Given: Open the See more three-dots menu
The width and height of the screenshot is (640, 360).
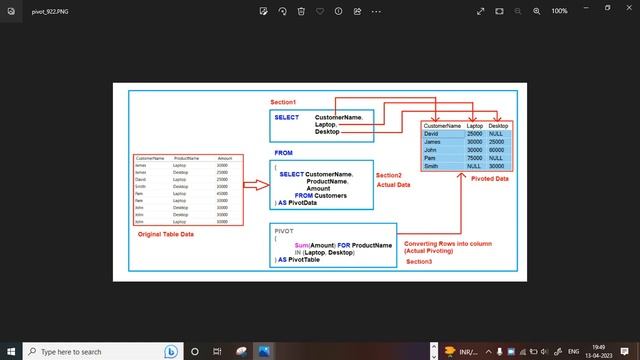Looking at the screenshot, I should coord(376,11).
